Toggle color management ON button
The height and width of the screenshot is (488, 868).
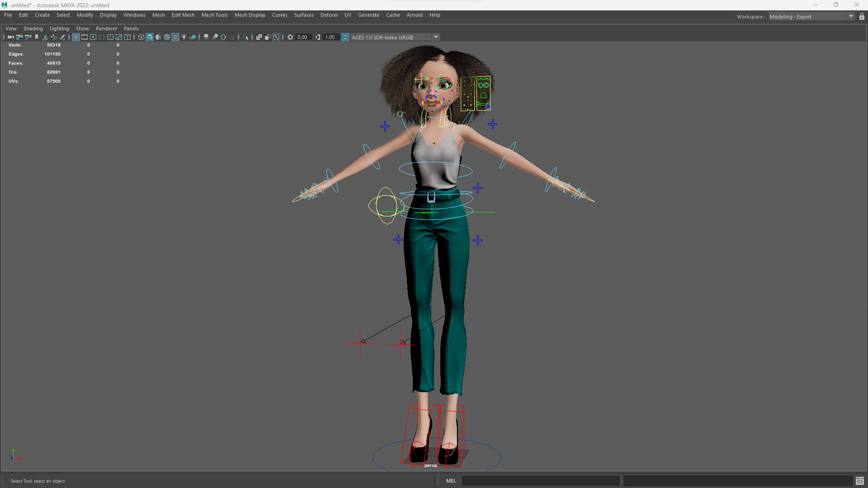345,37
